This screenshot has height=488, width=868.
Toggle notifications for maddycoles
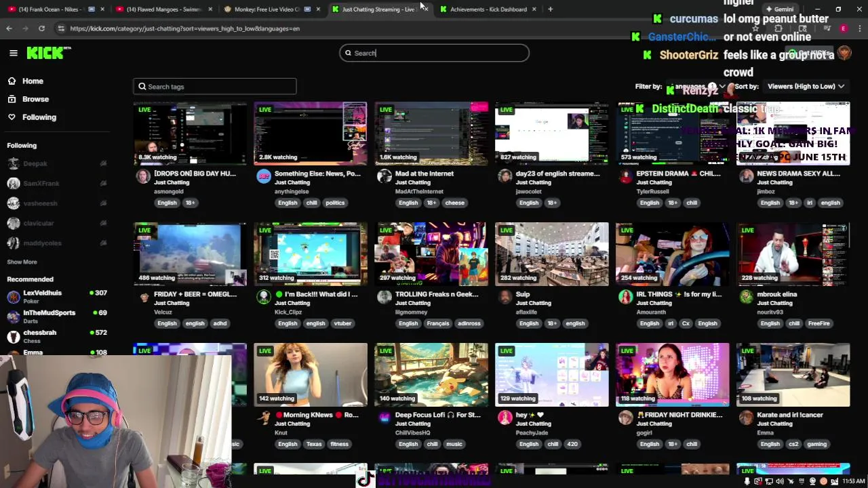pyautogui.click(x=103, y=243)
